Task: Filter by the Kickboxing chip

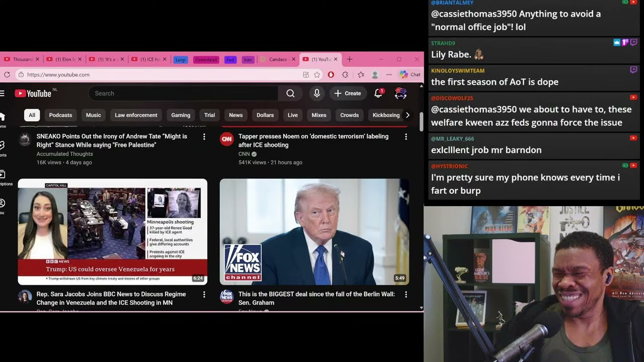Action: (386, 115)
